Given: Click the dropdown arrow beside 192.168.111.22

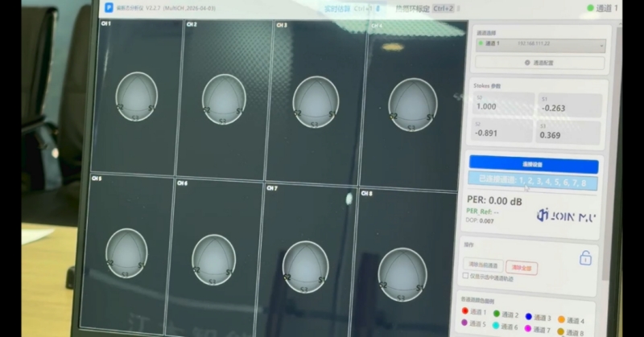Looking at the screenshot, I should [x=601, y=46].
